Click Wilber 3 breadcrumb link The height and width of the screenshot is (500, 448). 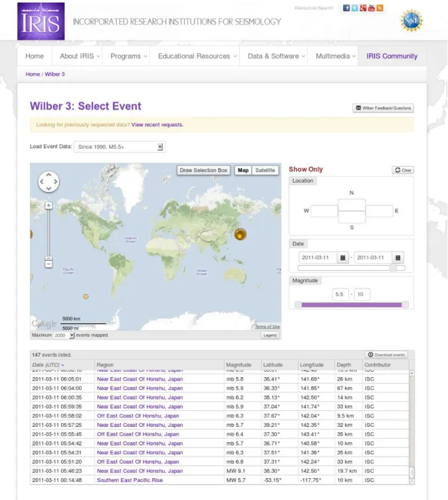coord(54,74)
